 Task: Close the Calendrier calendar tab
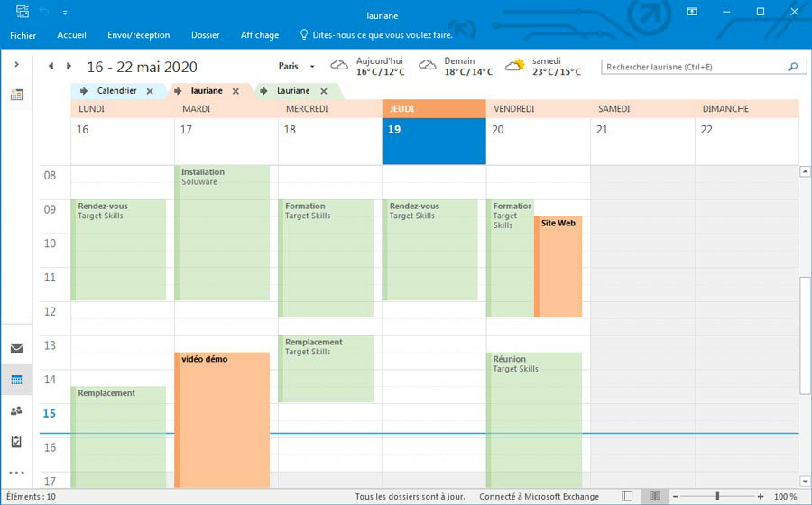150,91
